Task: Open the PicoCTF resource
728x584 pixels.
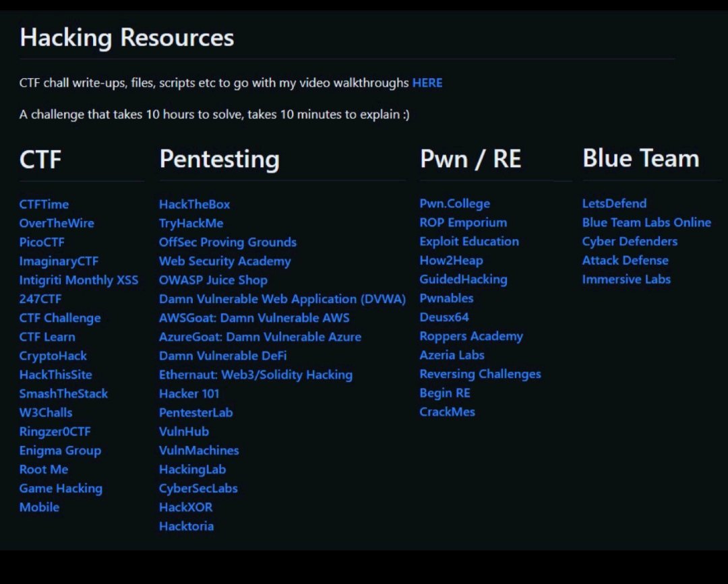Action: [x=42, y=242]
